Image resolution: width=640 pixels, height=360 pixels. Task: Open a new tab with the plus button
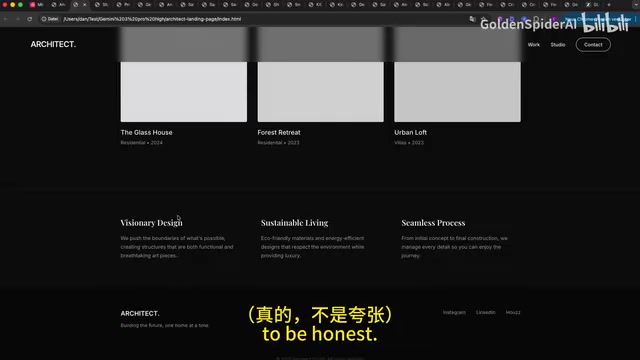tap(609, 5)
